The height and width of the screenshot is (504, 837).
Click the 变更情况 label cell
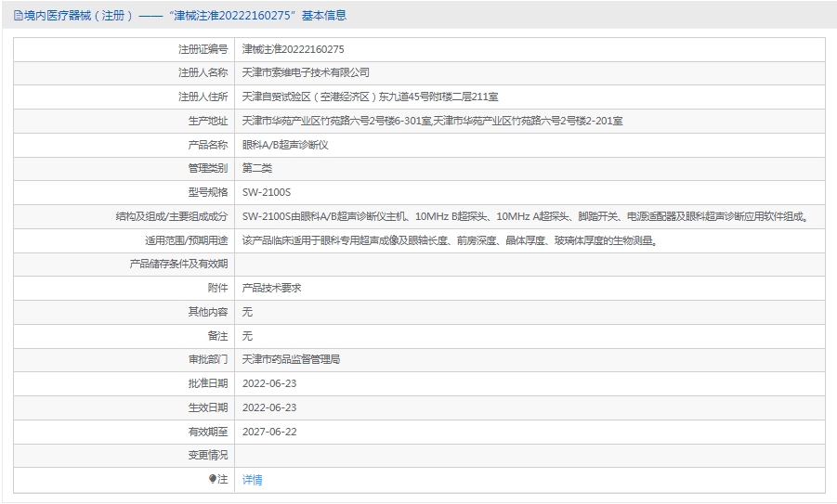124,455
